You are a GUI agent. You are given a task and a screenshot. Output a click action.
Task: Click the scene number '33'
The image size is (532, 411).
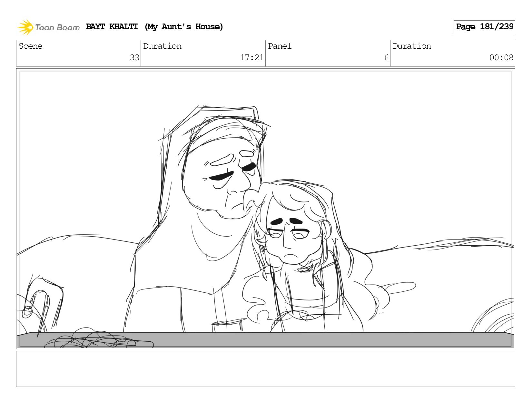point(134,58)
